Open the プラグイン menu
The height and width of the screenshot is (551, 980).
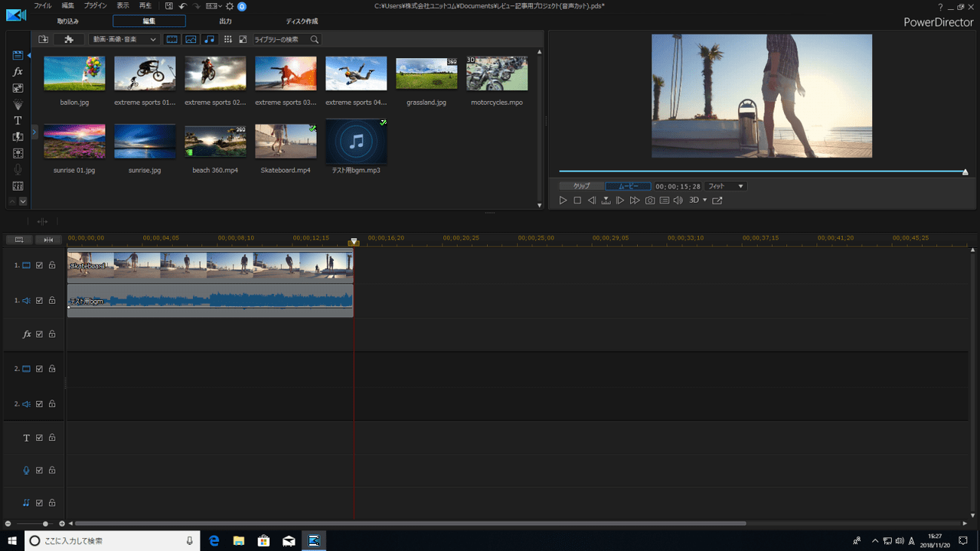(95, 5)
